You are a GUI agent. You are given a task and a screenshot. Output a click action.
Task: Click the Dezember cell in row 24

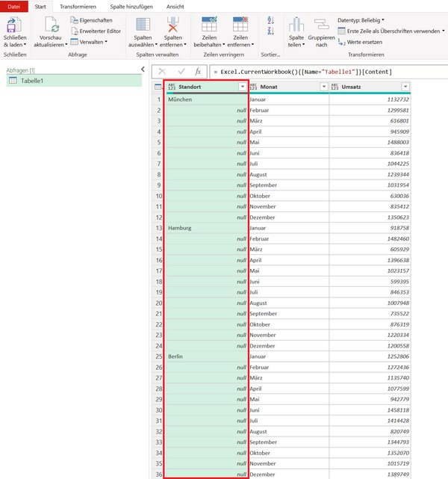[289, 346]
